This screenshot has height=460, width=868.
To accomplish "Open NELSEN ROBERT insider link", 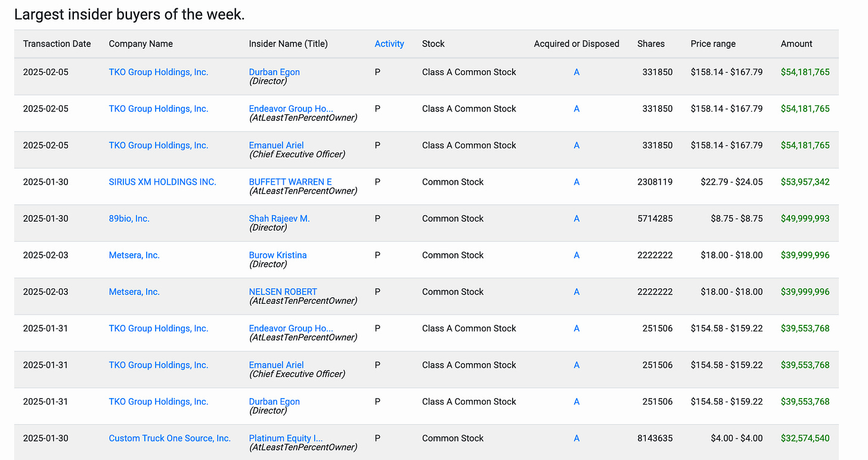I will 283,292.
